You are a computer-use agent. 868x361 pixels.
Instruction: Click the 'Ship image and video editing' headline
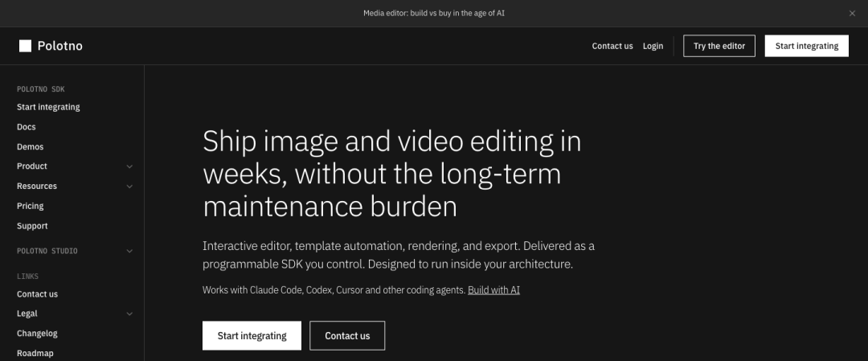click(392, 174)
